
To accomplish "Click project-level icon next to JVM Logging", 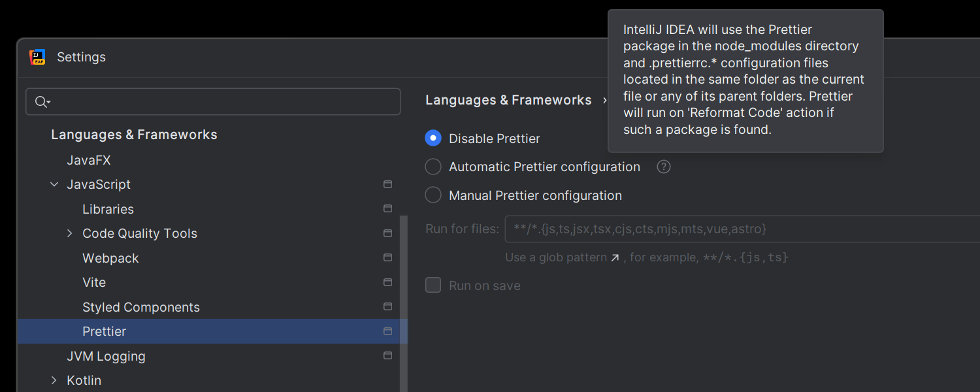I will (x=387, y=356).
